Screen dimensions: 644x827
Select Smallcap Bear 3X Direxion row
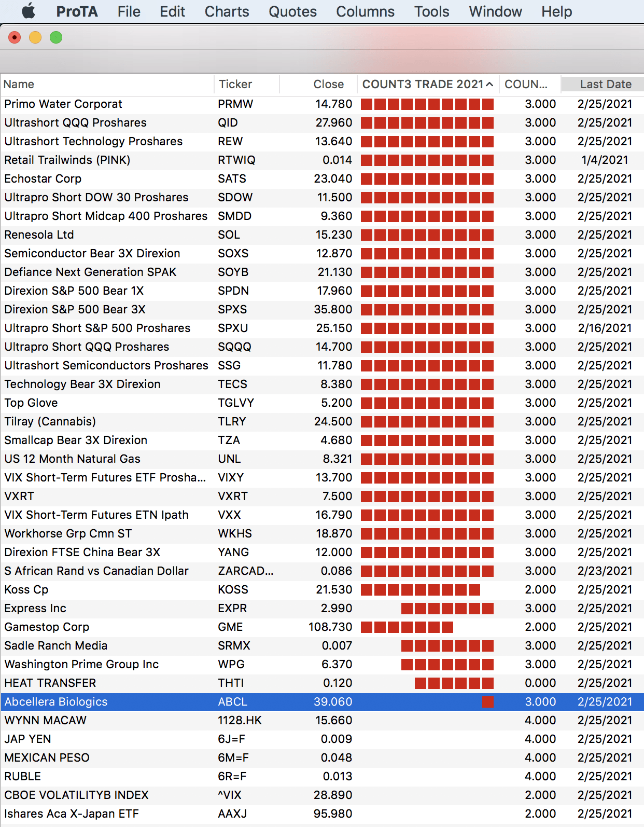pyautogui.click(x=322, y=440)
